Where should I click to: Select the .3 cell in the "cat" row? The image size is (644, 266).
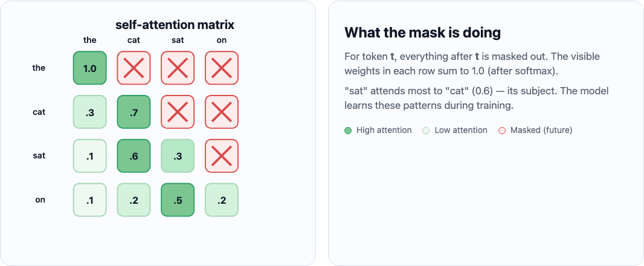click(89, 112)
